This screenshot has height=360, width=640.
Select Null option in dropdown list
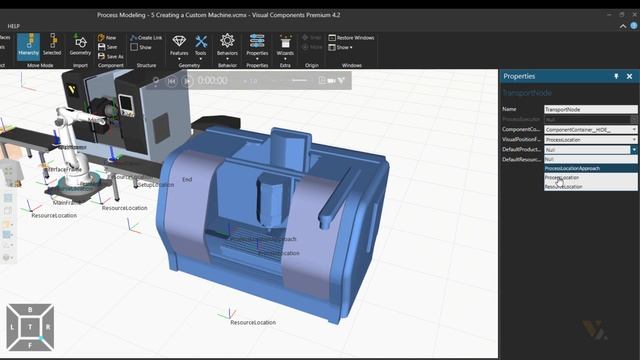tap(591, 159)
